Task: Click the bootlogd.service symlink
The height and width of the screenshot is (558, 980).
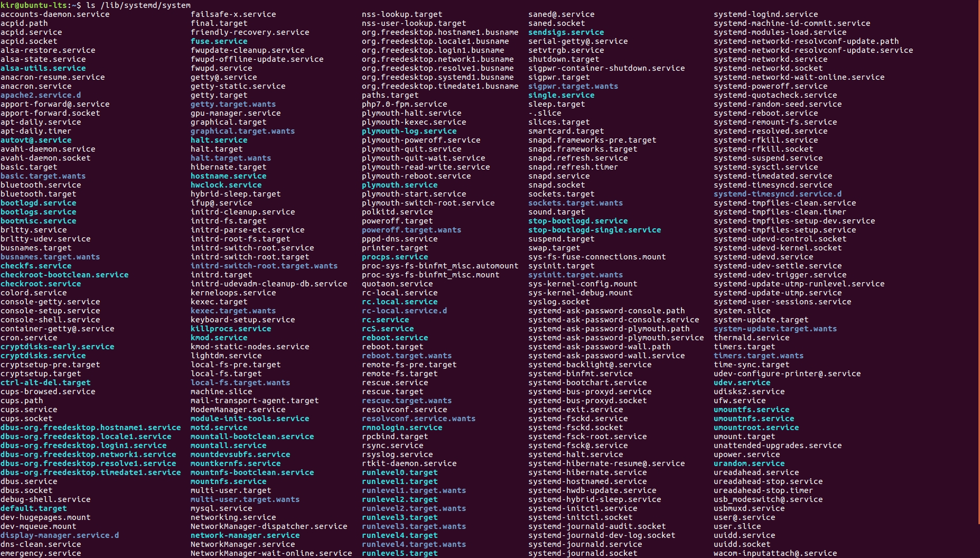Action: pyautogui.click(x=39, y=203)
